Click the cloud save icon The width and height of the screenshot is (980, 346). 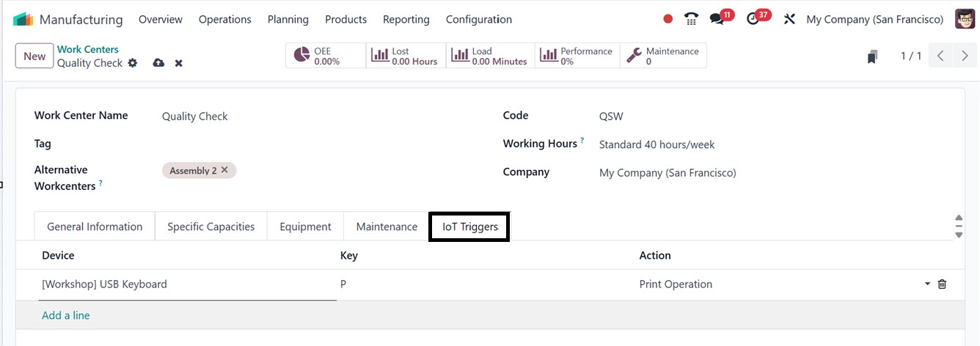[158, 63]
